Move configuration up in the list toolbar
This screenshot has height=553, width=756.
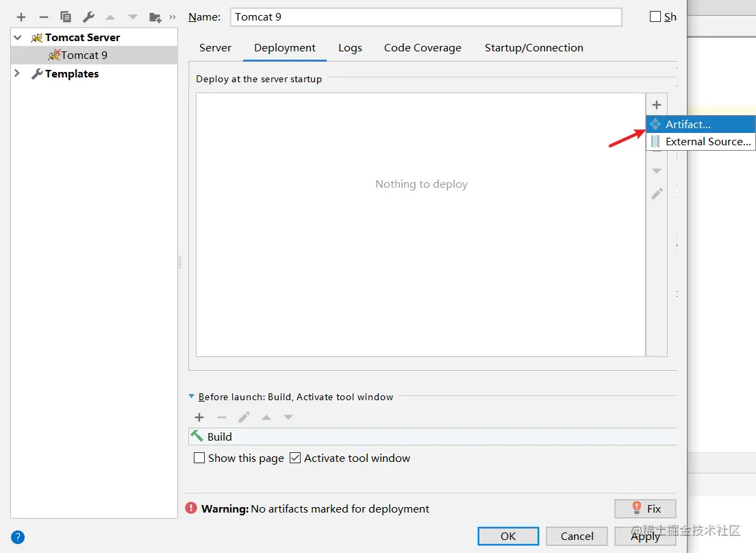click(110, 17)
